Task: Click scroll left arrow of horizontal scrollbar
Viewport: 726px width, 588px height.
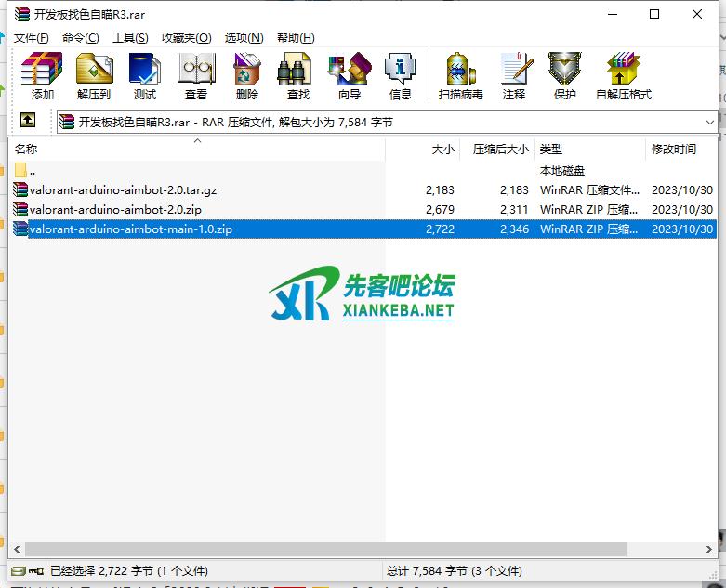Action: pyautogui.click(x=17, y=550)
